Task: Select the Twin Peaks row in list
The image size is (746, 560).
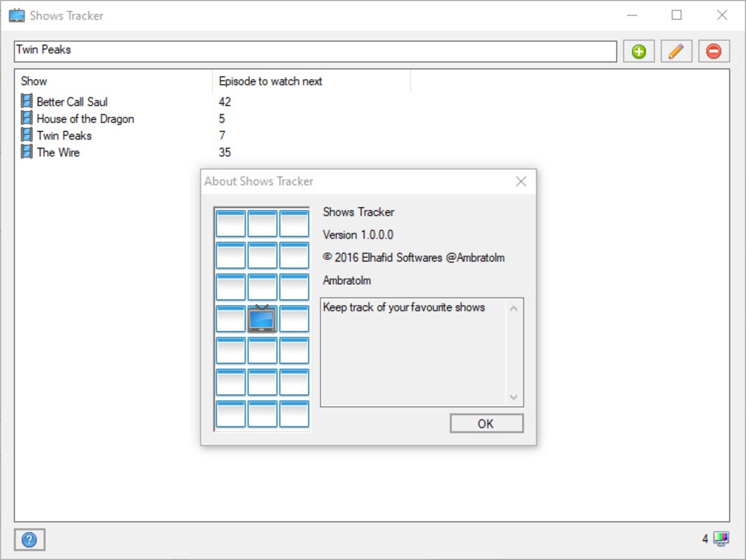Action: tap(126, 136)
